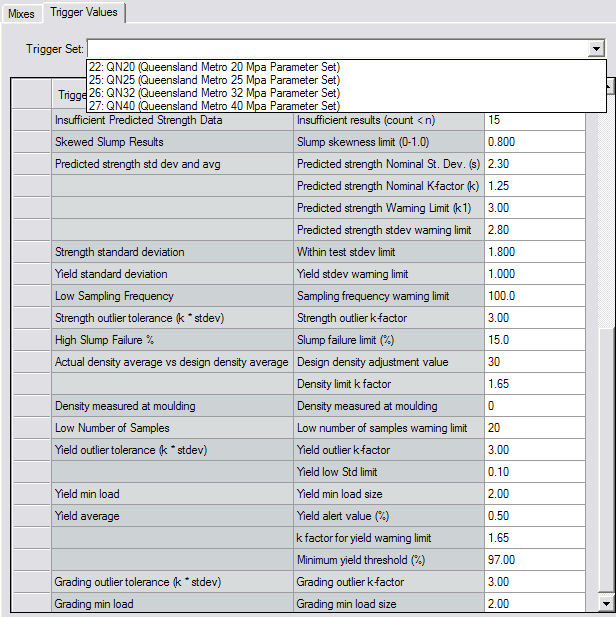Click the High Slump Failure % row label
Screen dimensions: 616x617
point(171,340)
